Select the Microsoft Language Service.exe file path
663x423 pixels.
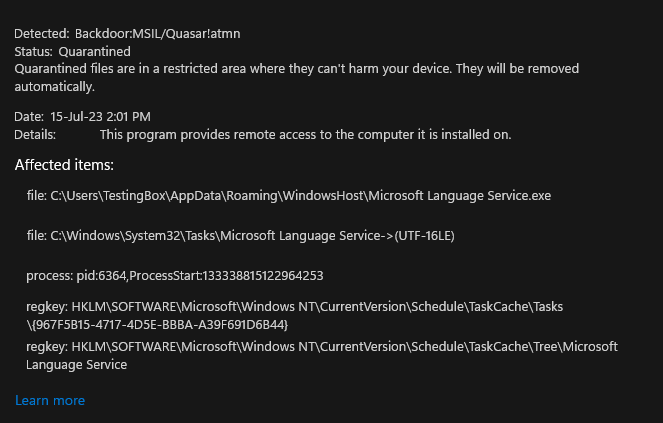(x=289, y=196)
